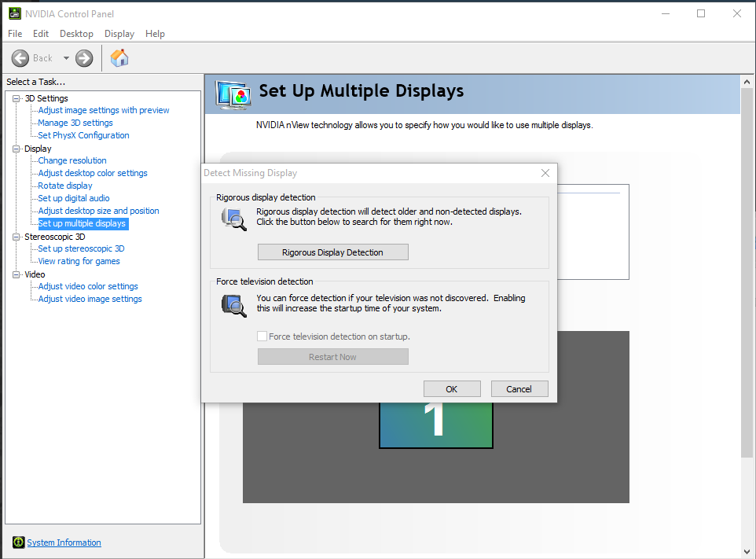Select Manage 3D settings task

(x=75, y=123)
